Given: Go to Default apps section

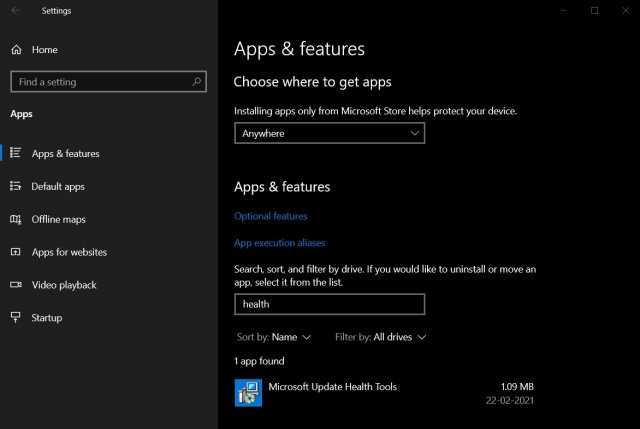Looking at the screenshot, I should tap(58, 187).
